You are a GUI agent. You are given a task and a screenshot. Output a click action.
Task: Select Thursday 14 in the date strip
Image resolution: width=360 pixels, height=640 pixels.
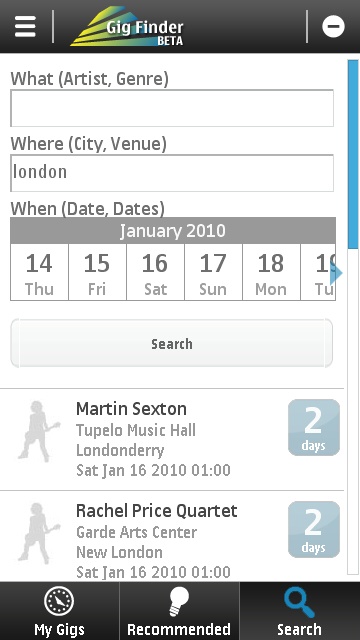39,272
